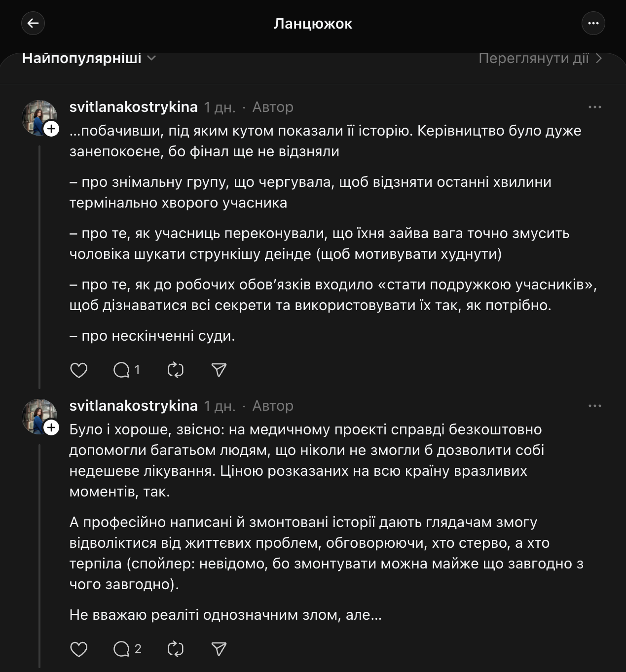The width and height of the screenshot is (626, 672).
Task: Tap the send icon on the second post
Action: [x=219, y=649]
